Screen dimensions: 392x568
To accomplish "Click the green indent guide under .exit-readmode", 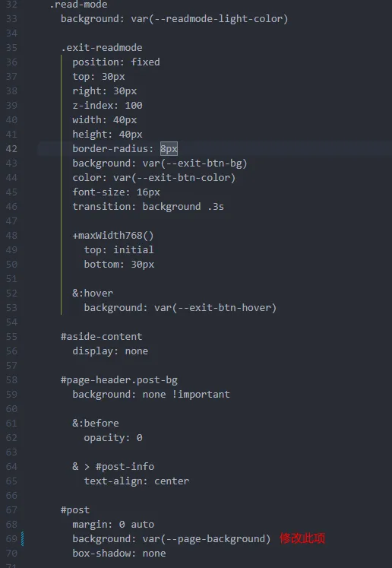I will 62,185.
